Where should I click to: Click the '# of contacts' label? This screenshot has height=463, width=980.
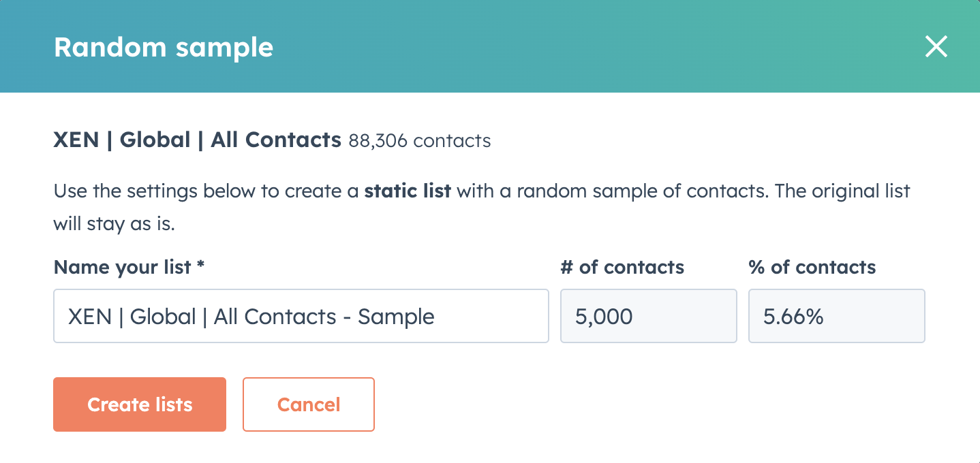tap(622, 267)
